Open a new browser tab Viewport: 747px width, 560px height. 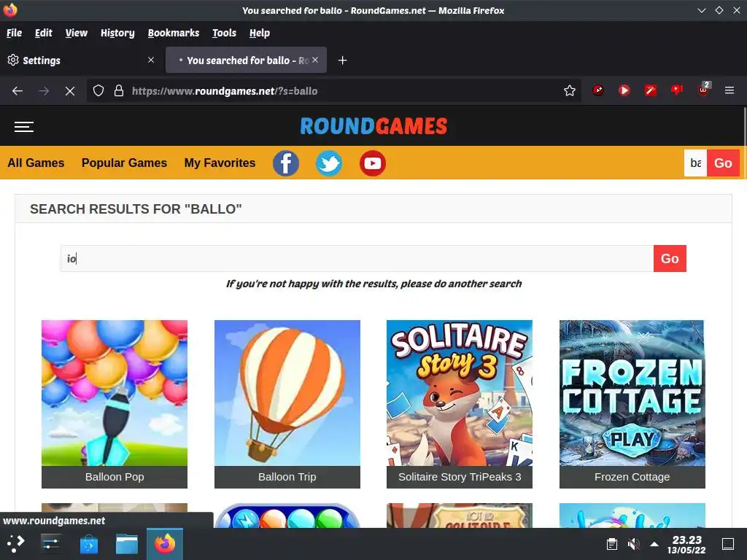point(342,60)
